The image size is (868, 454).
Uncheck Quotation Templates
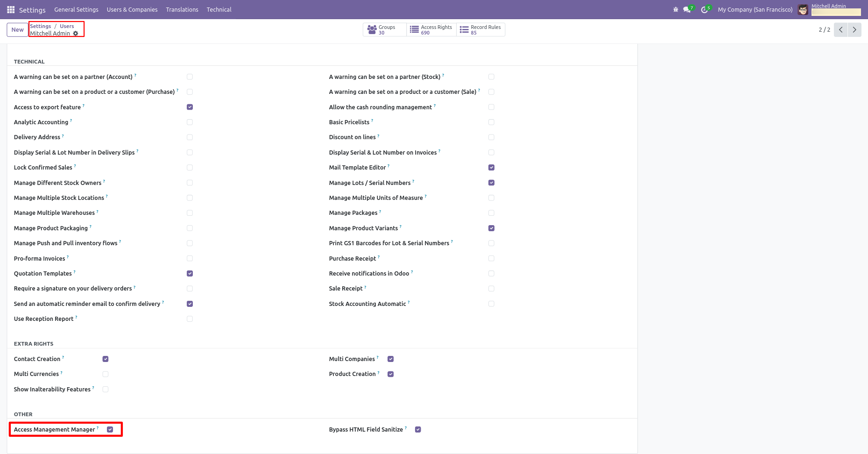tap(190, 273)
